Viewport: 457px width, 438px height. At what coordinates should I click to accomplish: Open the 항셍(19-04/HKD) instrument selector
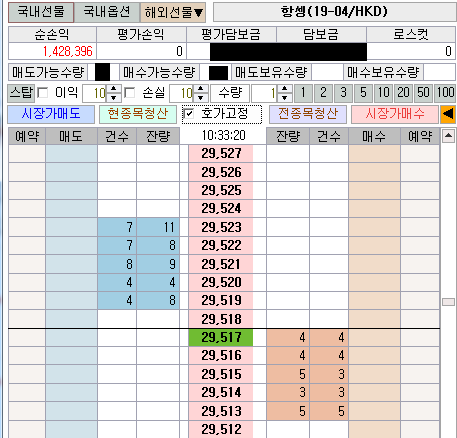(335, 12)
